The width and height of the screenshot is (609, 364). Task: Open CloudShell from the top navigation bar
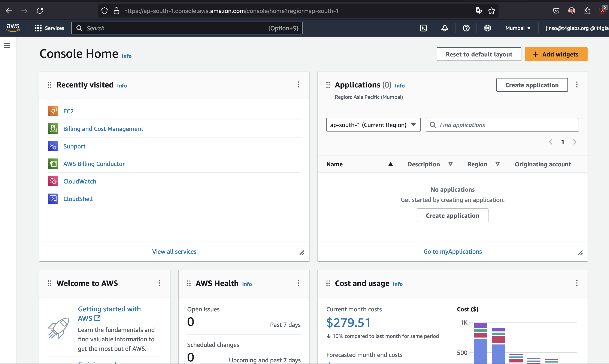pos(424,28)
